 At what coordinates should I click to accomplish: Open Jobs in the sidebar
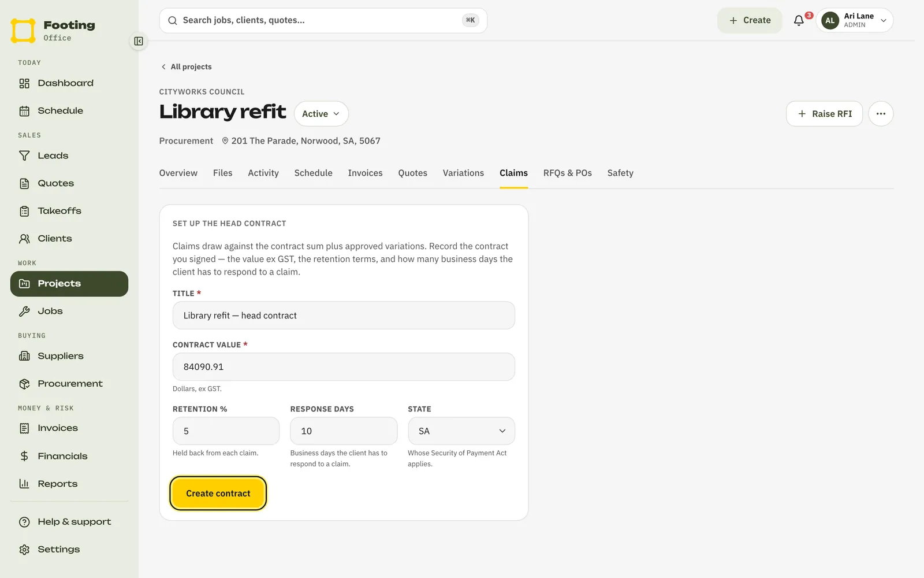[x=69, y=311]
